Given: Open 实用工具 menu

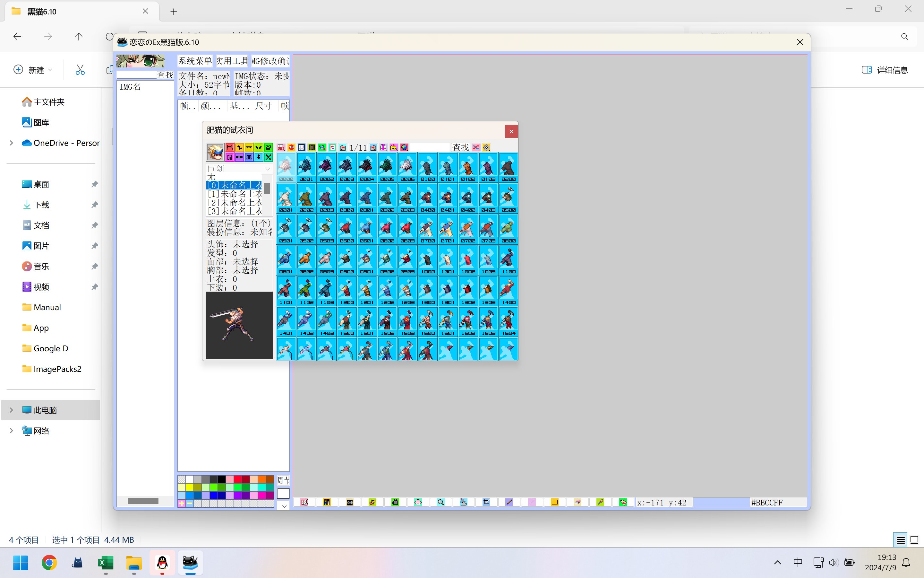Looking at the screenshot, I should point(232,61).
